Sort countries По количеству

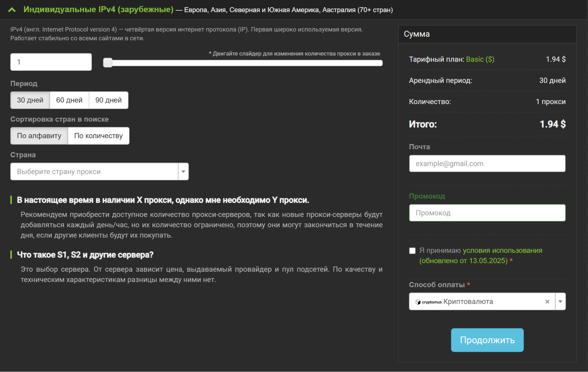(98, 136)
